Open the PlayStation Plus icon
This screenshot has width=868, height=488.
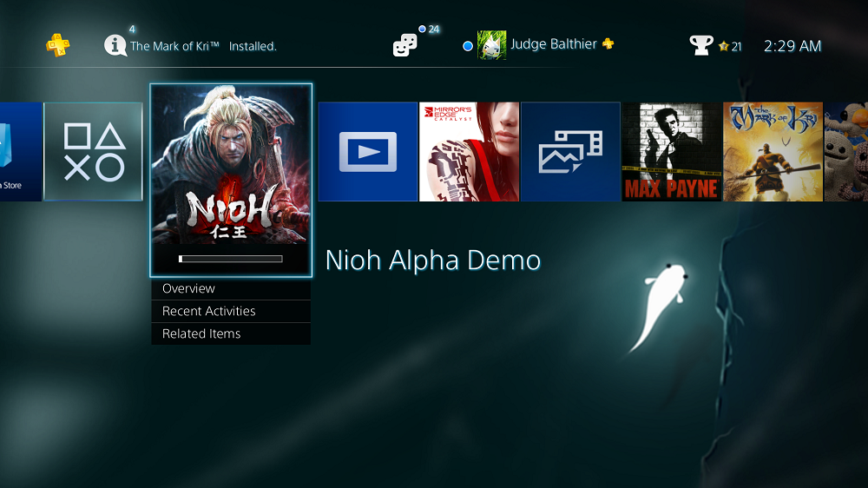pos(57,45)
